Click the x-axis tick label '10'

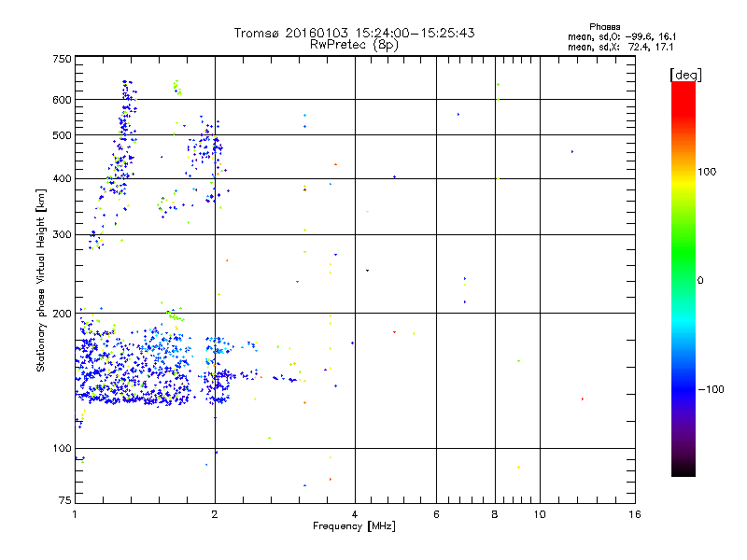[540, 514]
